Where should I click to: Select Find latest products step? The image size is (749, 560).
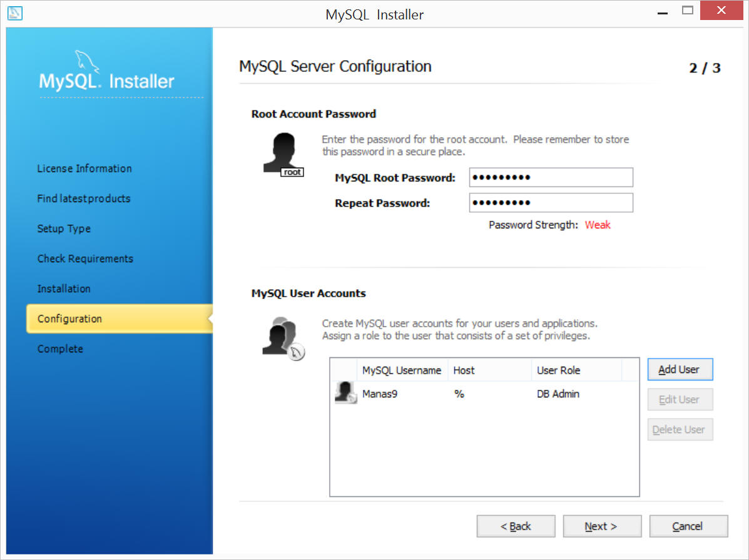(84, 198)
